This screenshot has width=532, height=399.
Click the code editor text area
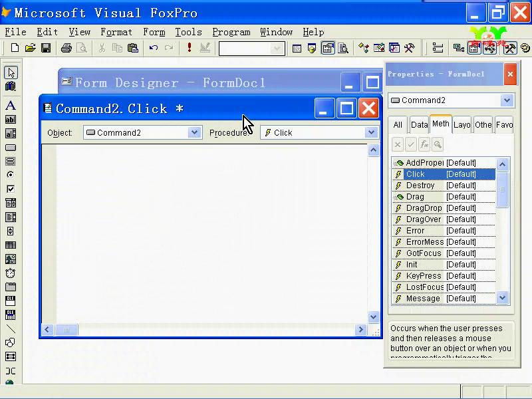tap(211, 233)
